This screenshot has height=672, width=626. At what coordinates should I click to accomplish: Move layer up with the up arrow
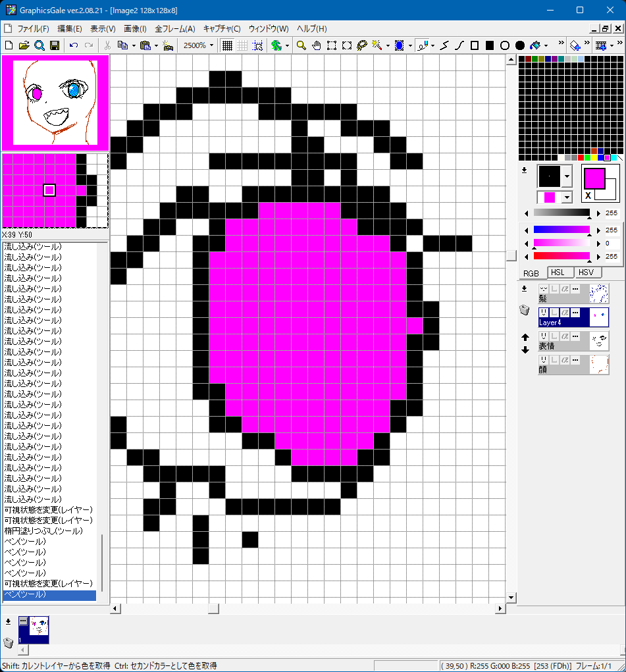pos(525,338)
